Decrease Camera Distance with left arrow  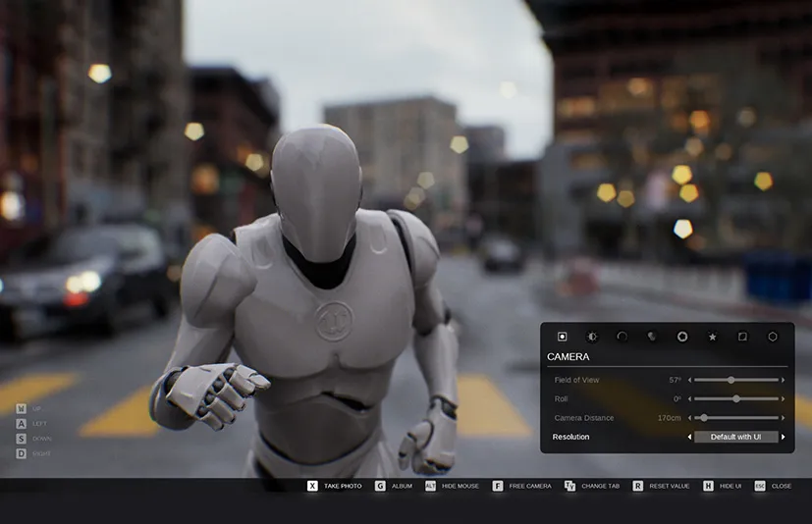690,417
